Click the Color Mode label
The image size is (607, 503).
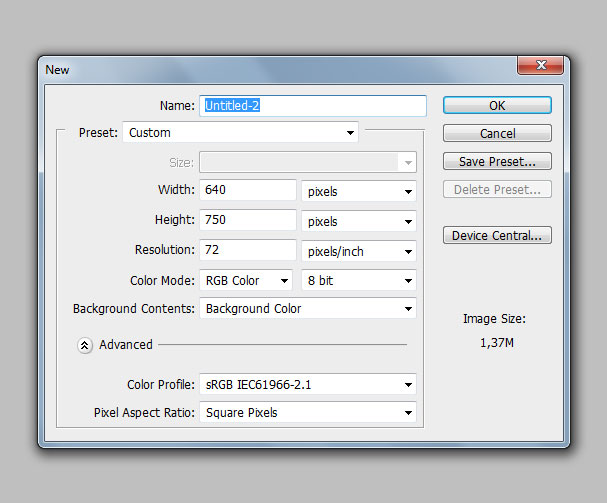[x=162, y=280]
